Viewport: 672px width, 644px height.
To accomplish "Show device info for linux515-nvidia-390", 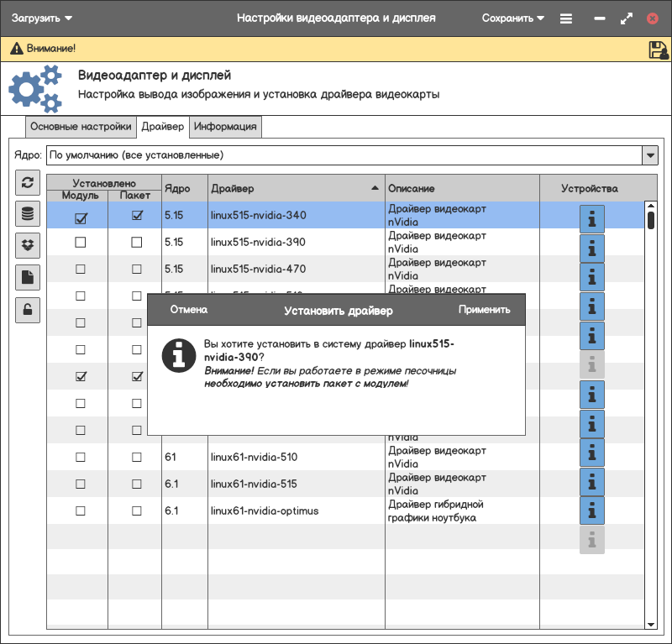I will click(x=592, y=248).
